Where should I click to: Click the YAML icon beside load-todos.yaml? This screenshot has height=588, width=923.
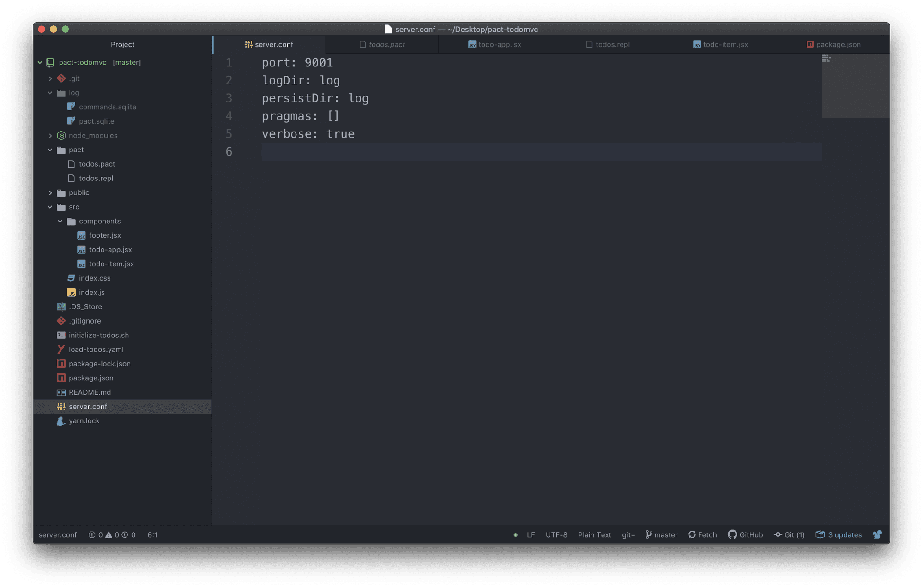coord(61,349)
